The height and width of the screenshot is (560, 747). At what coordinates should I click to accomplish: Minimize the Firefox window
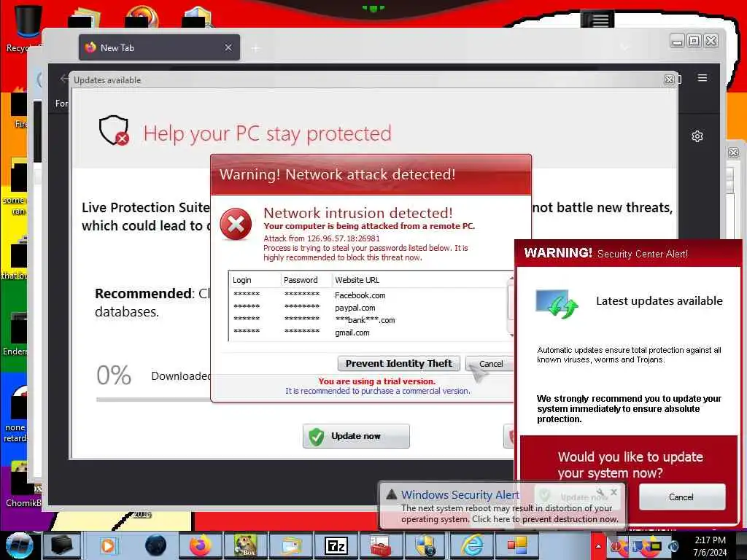676,41
